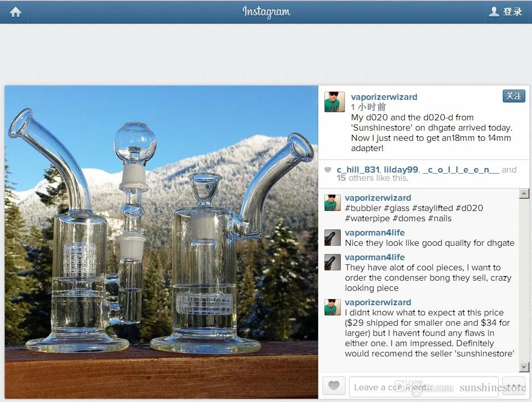The image size is (532, 402).
Task: Click the Leave a comment field
Action: click(424, 387)
